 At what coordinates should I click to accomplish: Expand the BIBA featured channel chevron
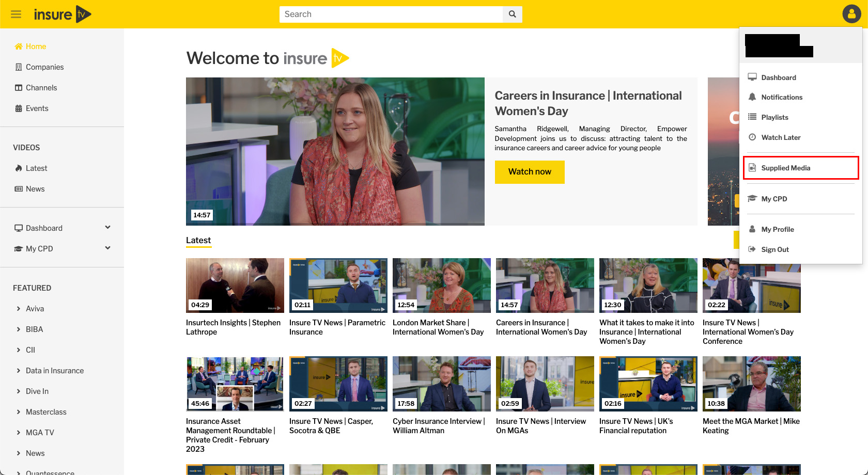tap(19, 329)
